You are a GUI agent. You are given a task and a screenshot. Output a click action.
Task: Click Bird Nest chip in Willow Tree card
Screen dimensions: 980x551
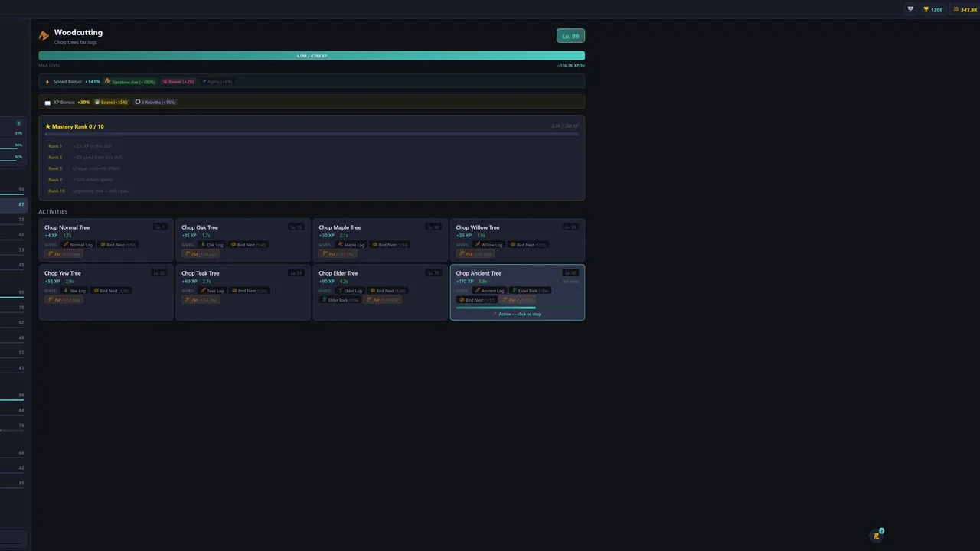click(x=528, y=245)
